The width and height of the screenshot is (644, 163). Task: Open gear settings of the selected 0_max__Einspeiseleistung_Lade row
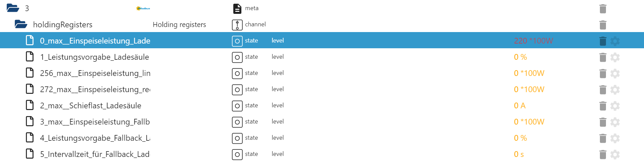tap(615, 41)
